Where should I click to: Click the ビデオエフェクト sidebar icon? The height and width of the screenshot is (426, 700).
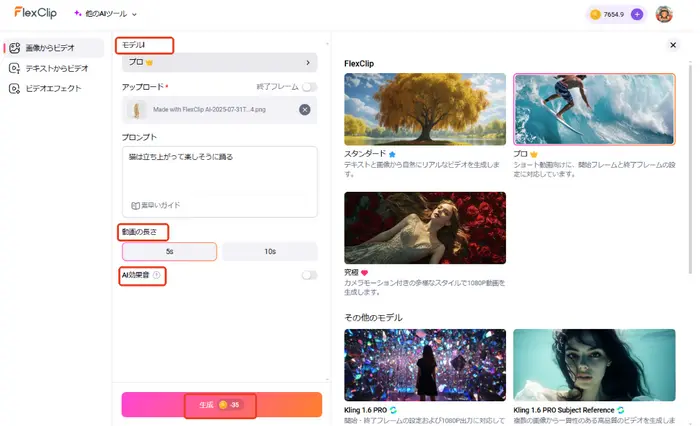15,88
